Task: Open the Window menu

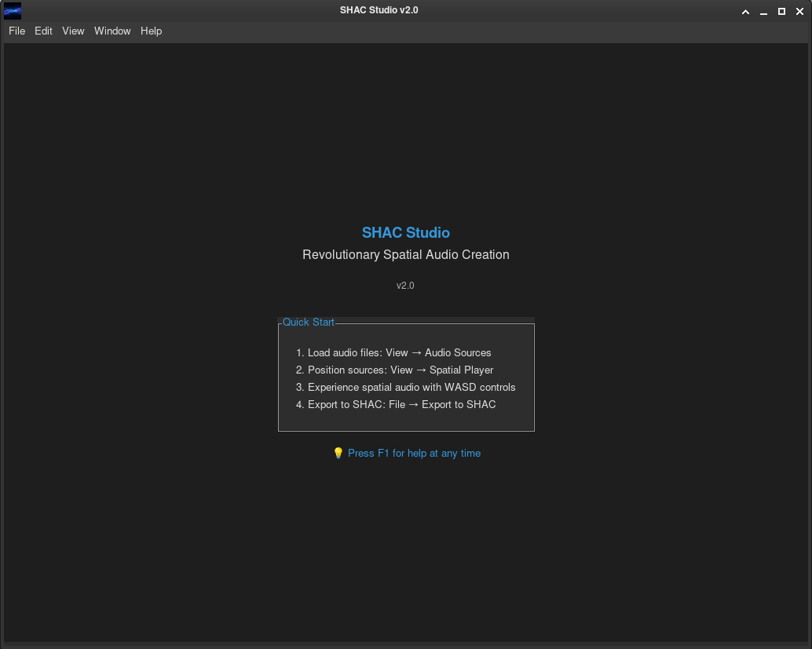Action: point(112,31)
